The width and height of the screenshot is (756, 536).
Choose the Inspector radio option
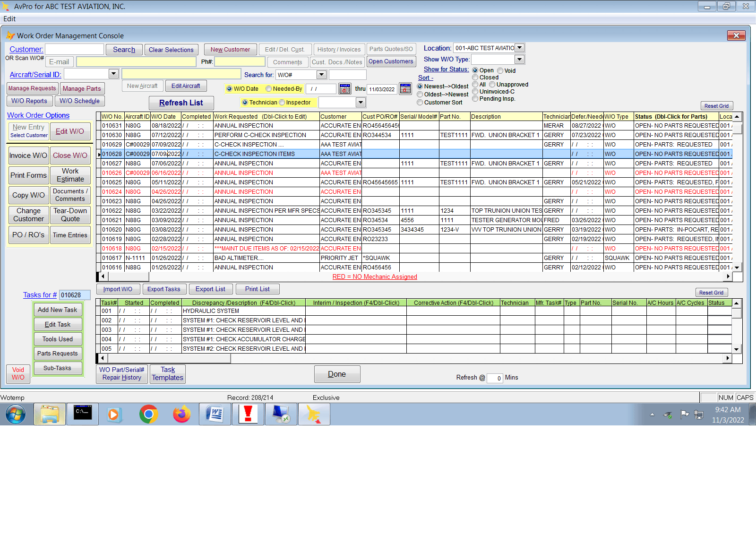(x=282, y=103)
